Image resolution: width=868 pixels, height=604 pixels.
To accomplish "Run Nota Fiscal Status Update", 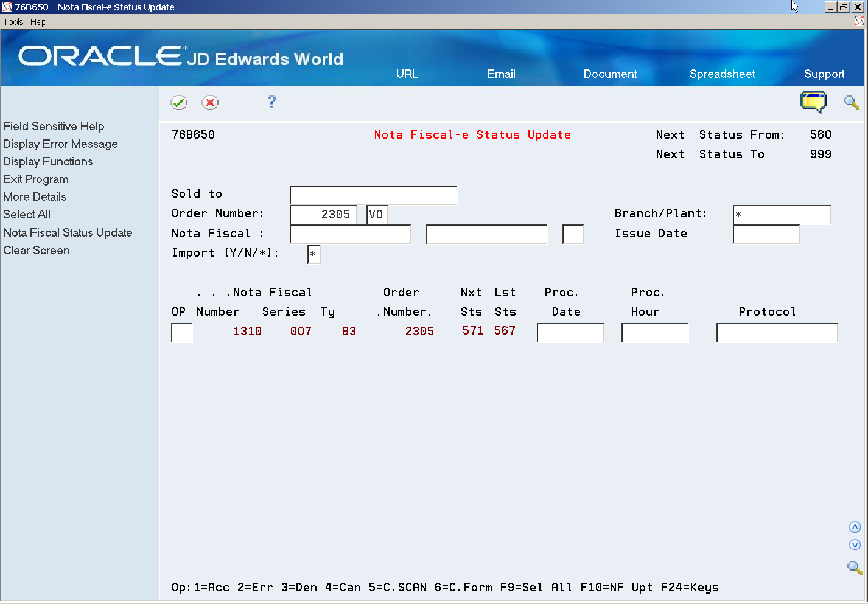I will pyautogui.click(x=68, y=232).
